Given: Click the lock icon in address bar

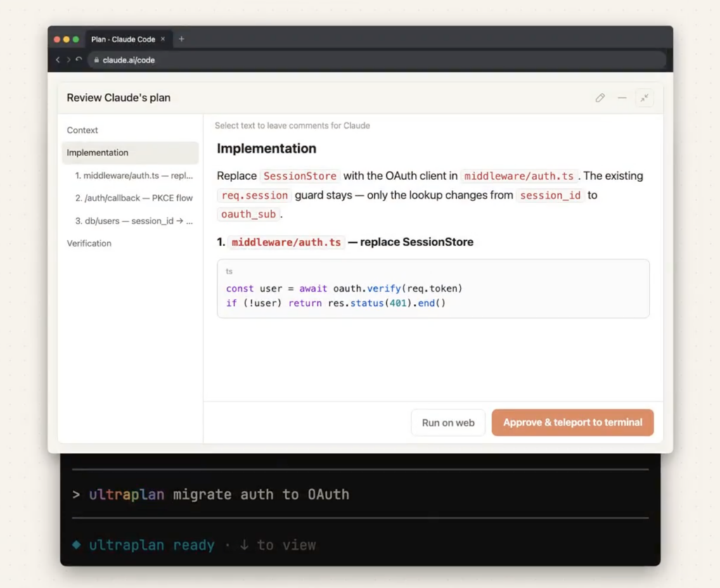Looking at the screenshot, I should (x=97, y=60).
